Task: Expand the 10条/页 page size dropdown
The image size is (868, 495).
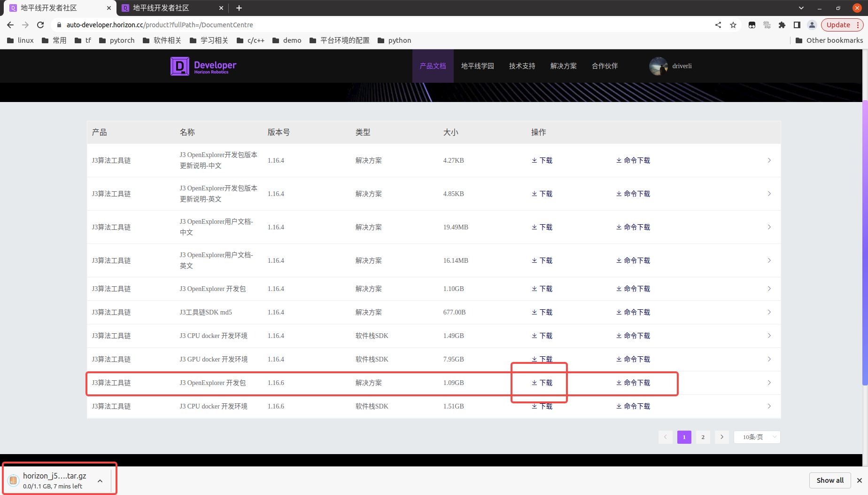Action: pos(757,437)
